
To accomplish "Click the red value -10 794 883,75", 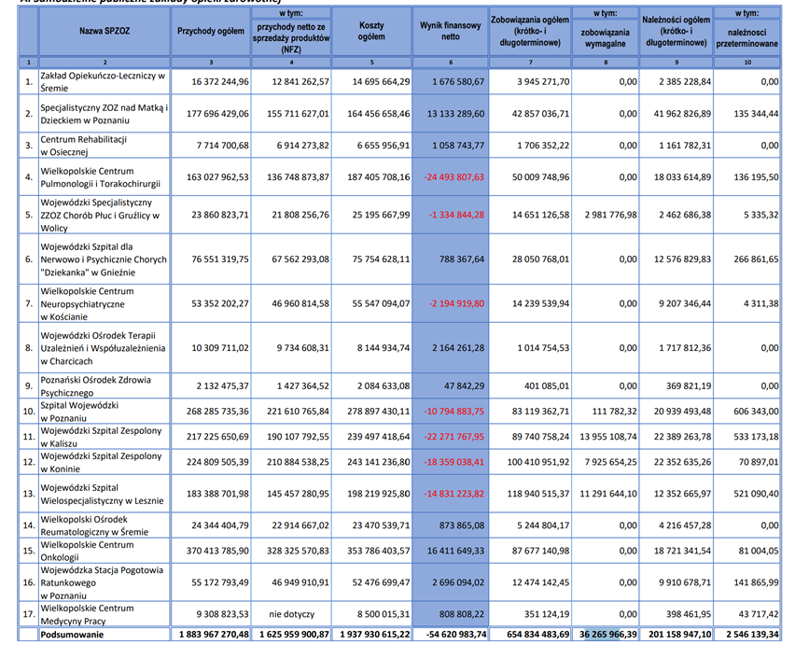I will coord(454,412).
